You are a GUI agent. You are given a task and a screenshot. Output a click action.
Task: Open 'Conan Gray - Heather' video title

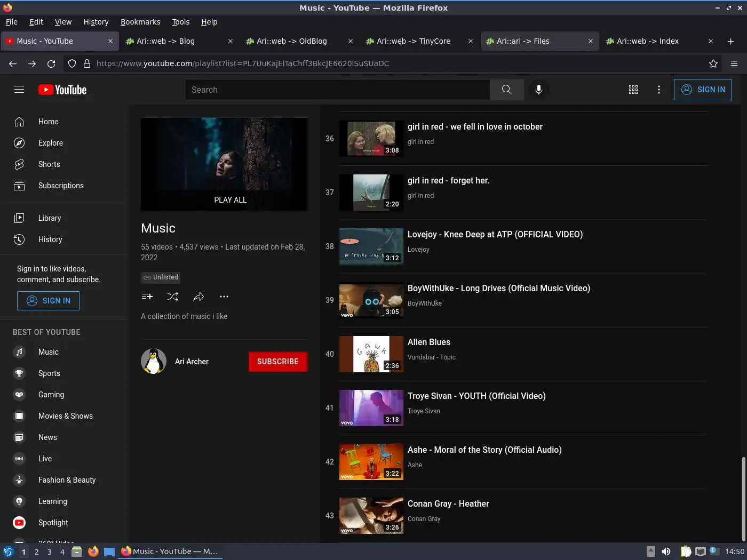point(448,504)
